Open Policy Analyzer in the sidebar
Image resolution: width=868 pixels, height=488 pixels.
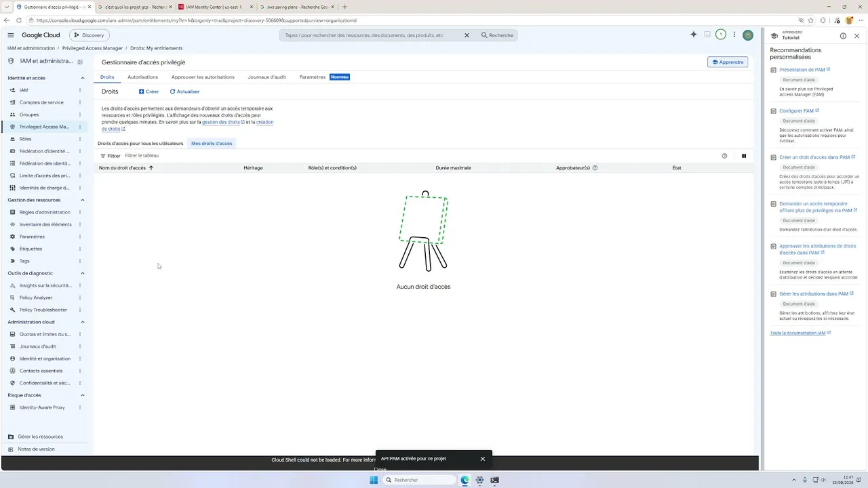[x=36, y=298]
